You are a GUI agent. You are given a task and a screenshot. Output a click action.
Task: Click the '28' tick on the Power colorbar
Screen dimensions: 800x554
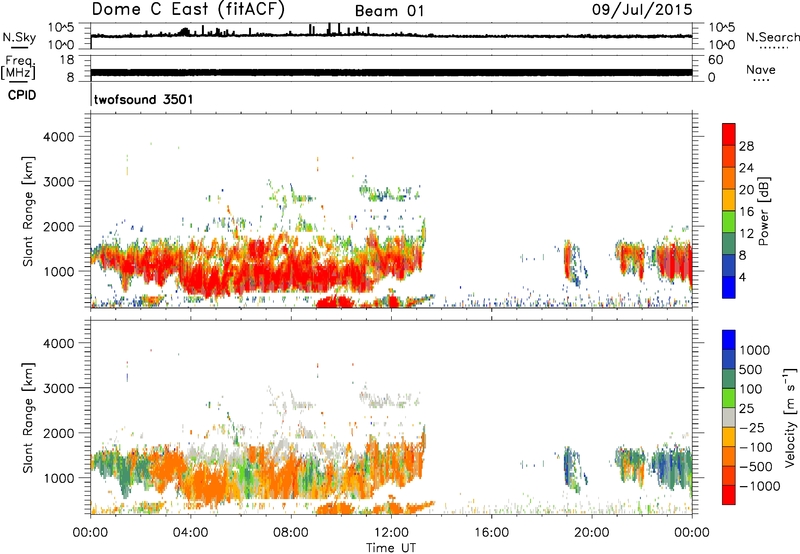(x=746, y=146)
